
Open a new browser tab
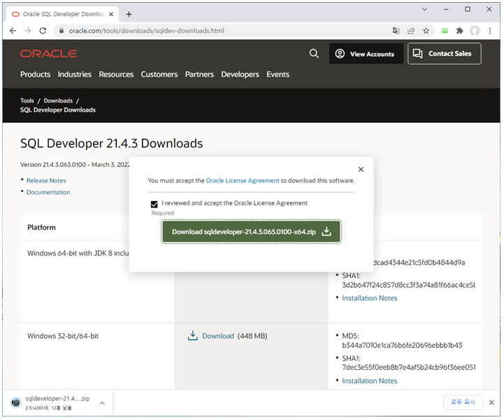pyautogui.click(x=129, y=14)
